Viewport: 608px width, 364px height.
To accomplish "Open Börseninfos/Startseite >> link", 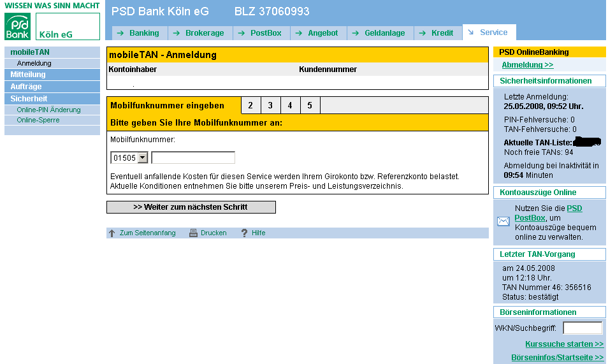I will pos(557,358).
